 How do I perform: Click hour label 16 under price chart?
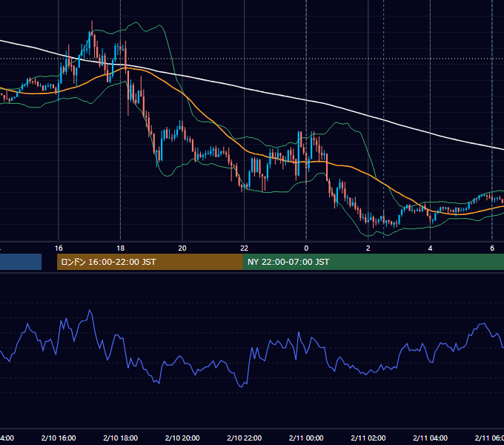[59, 248]
